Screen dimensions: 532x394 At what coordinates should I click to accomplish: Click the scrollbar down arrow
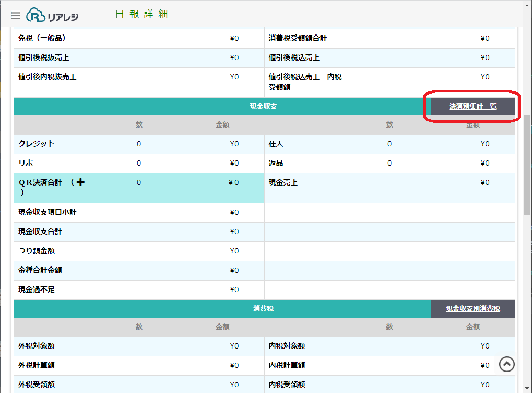(x=527, y=389)
